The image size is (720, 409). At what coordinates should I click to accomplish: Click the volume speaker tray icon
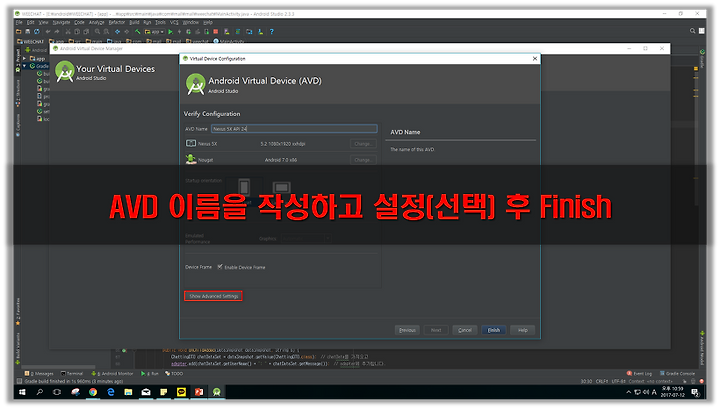(x=646, y=392)
